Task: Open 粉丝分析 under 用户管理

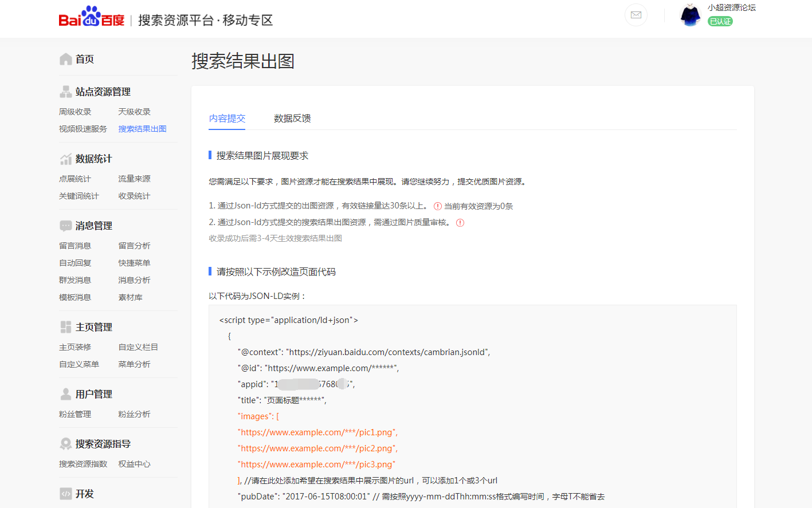Action: 134,414
